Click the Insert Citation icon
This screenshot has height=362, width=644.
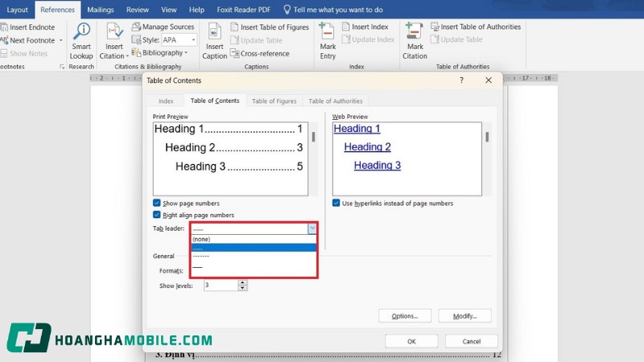coord(113,34)
